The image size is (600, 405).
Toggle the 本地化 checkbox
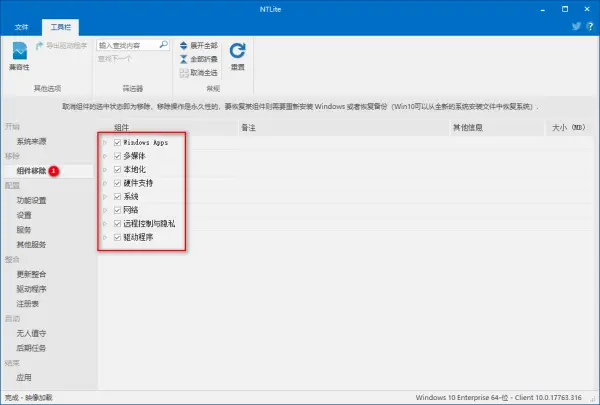[x=117, y=169]
